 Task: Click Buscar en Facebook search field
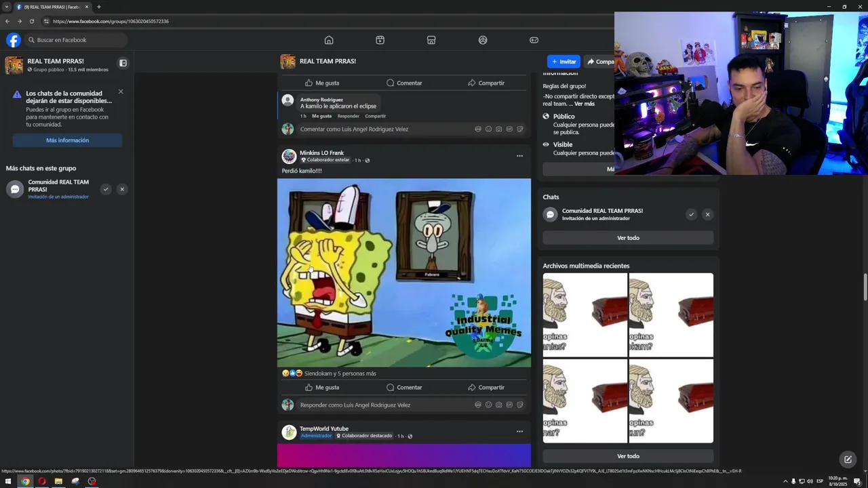coord(76,40)
